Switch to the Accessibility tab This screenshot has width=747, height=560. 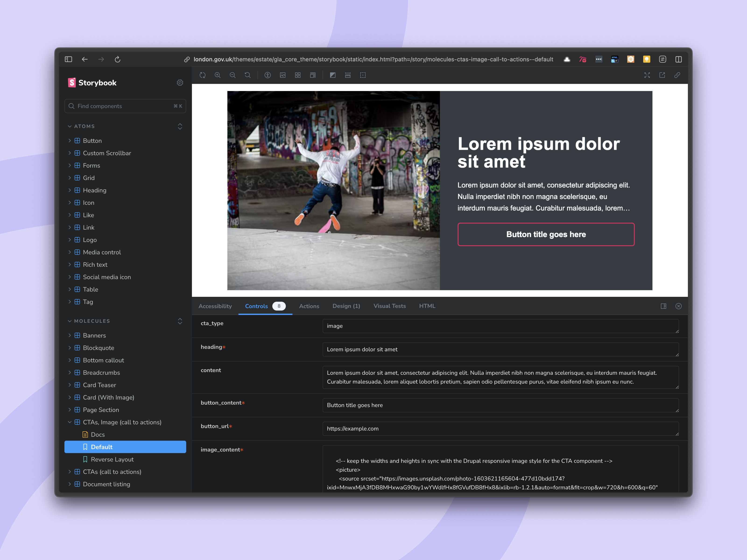(215, 306)
